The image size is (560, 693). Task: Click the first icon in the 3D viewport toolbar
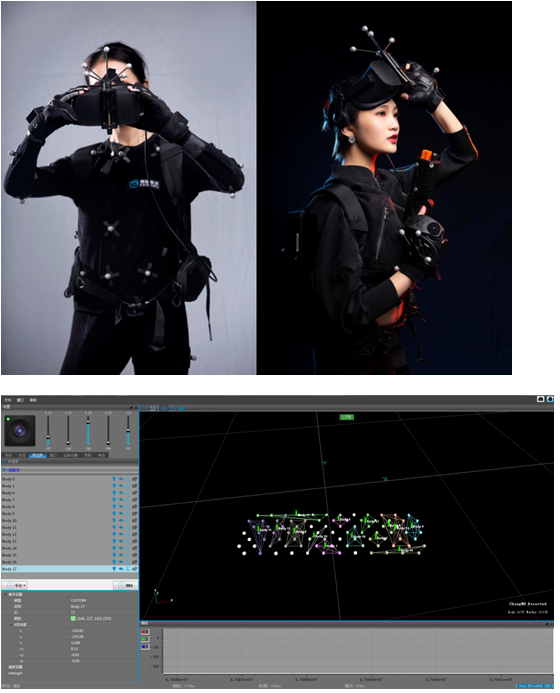pyautogui.click(x=144, y=408)
